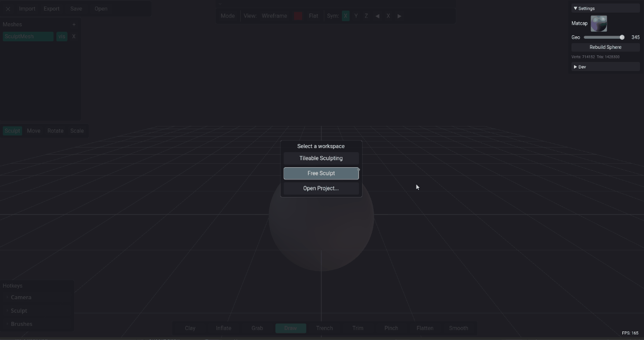Switch to Move tab
The height and width of the screenshot is (340, 644).
(x=34, y=131)
